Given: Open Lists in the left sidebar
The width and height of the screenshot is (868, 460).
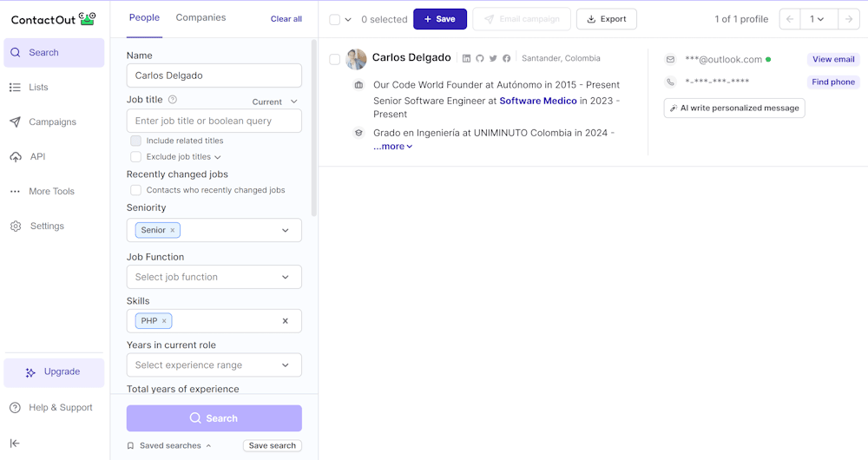Looking at the screenshot, I should [x=38, y=88].
